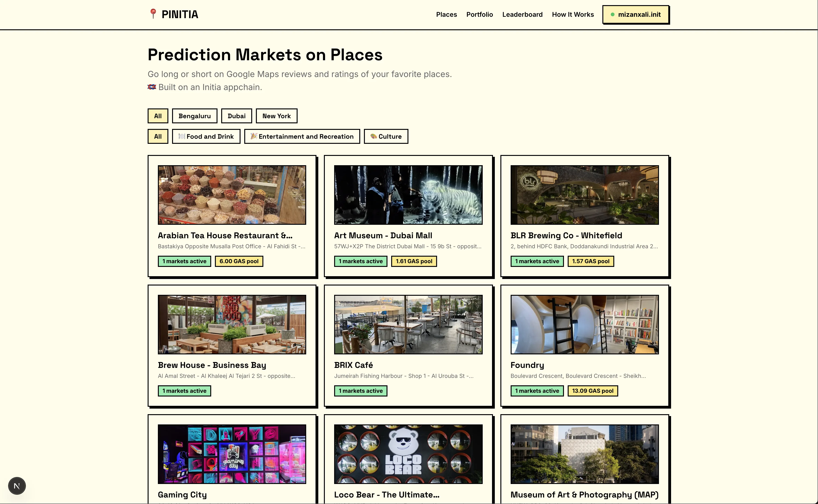This screenshot has width=818, height=504.
Task: Click the palette icon in Culture filter
Action: pyautogui.click(x=373, y=136)
